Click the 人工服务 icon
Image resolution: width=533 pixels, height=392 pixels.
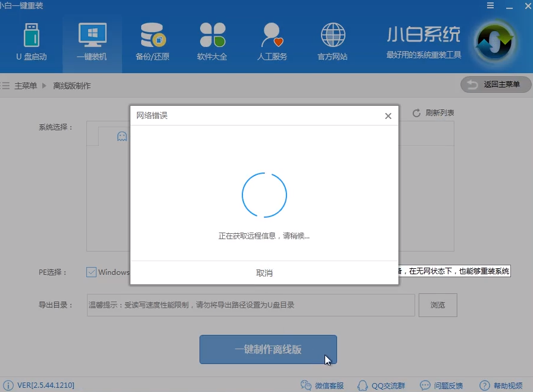click(x=272, y=42)
